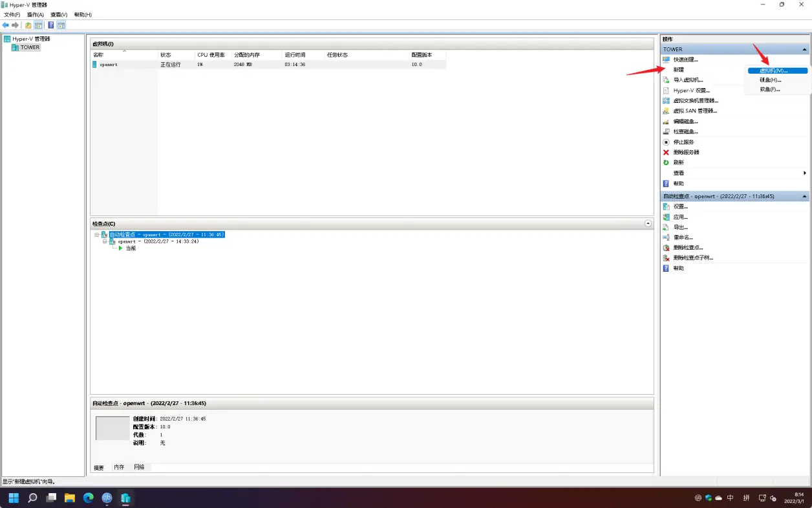
Task: Open File Explorer from taskbar
Action: 70,498
